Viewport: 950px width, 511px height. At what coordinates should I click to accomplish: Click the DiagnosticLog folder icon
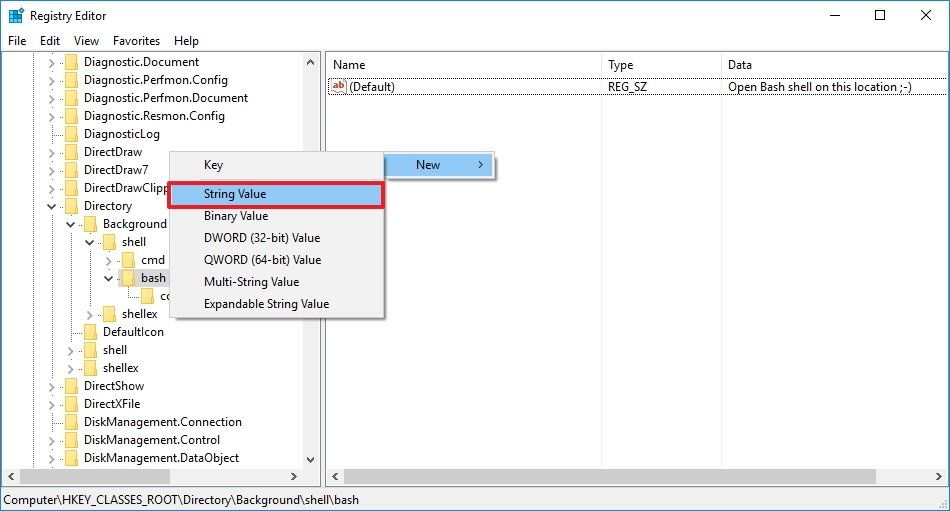click(71, 134)
